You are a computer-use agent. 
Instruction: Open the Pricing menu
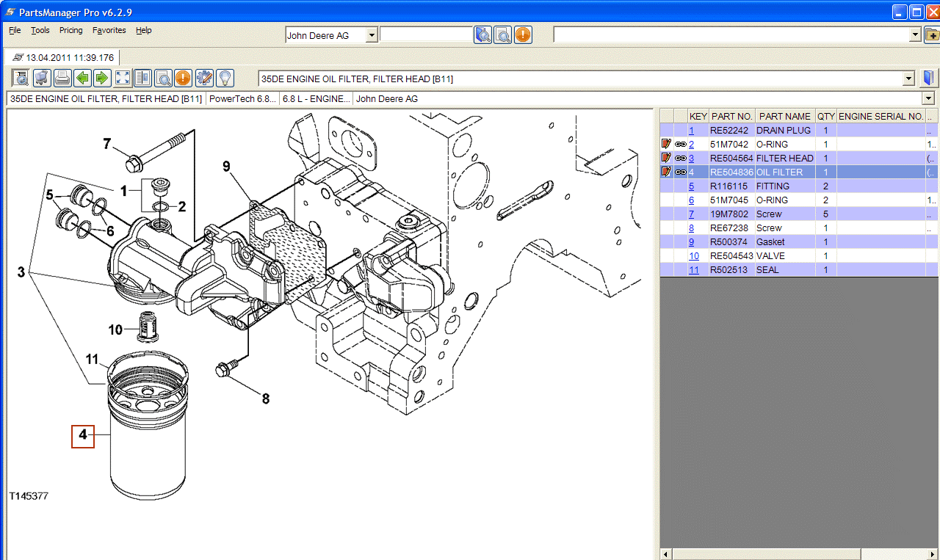(x=70, y=30)
